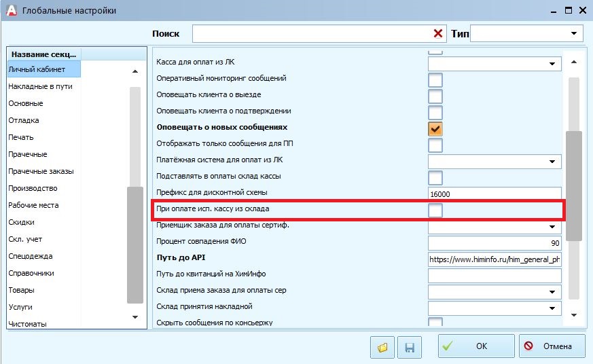
Task: Click the 'Путь до API' label
Action: pyautogui.click(x=181, y=258)
